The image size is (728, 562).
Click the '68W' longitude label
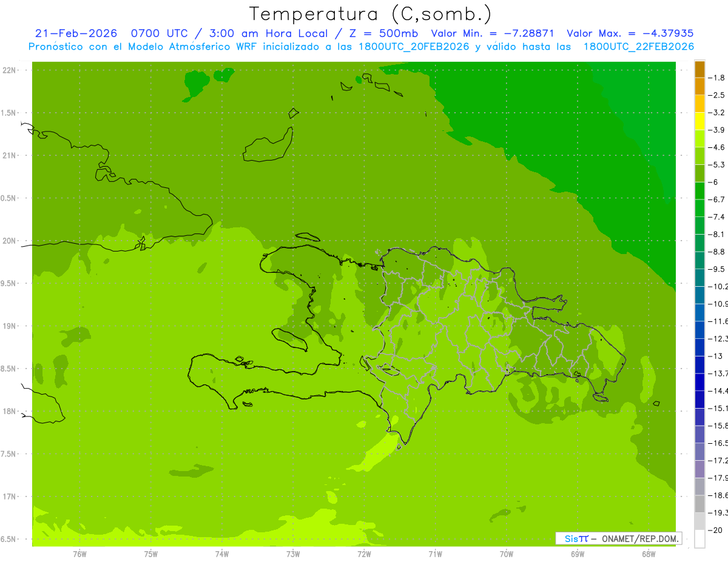click(649, 554)
